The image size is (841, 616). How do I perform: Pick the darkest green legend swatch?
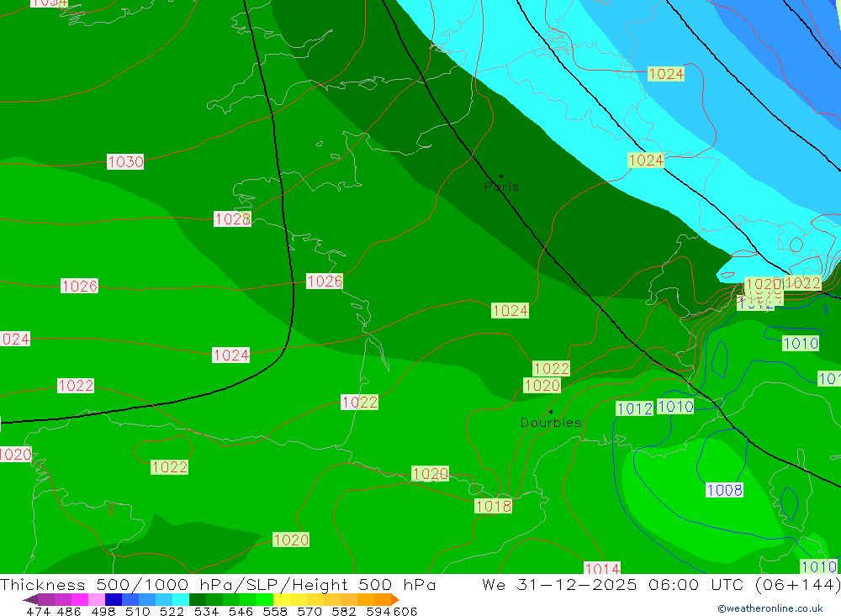click(198, 599)
